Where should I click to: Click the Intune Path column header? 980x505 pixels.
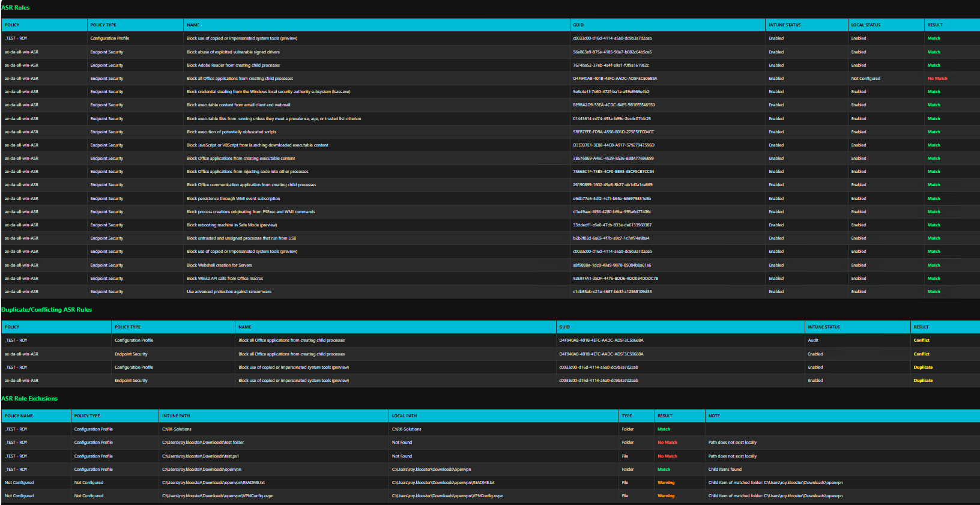pyautogui.click(x=176, y=416)
